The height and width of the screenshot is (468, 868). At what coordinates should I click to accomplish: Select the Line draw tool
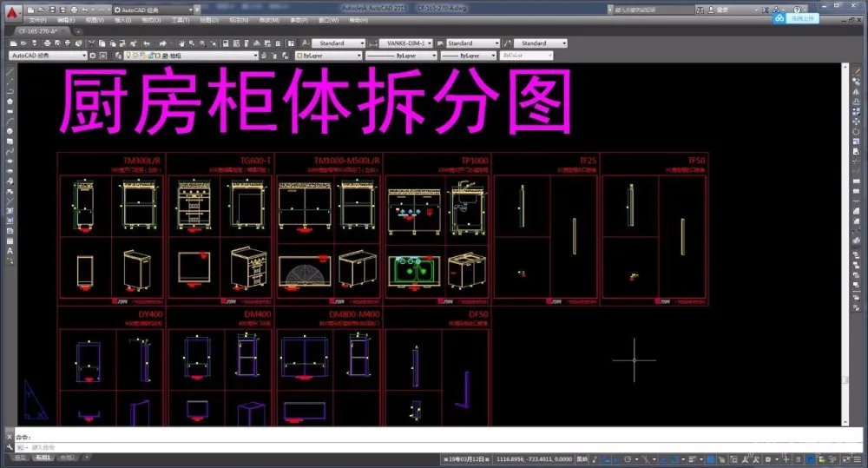tap(10, 71)
